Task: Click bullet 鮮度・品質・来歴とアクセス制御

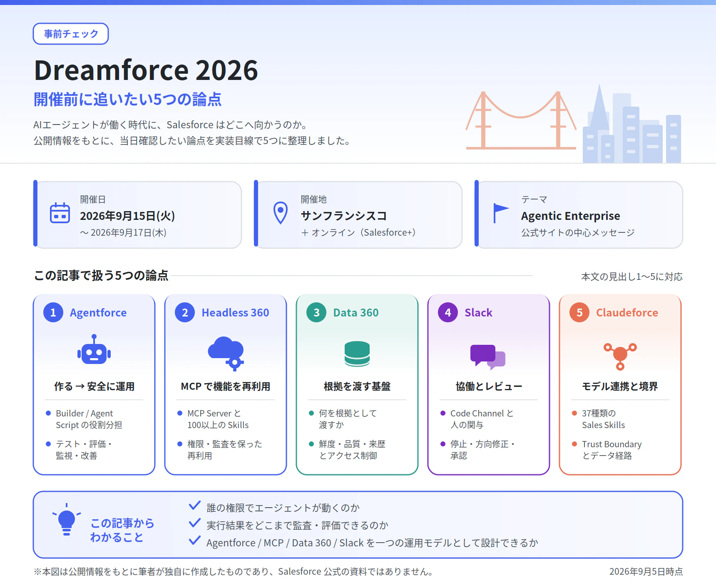Action: pyautogui.click(x=352, y=450)
